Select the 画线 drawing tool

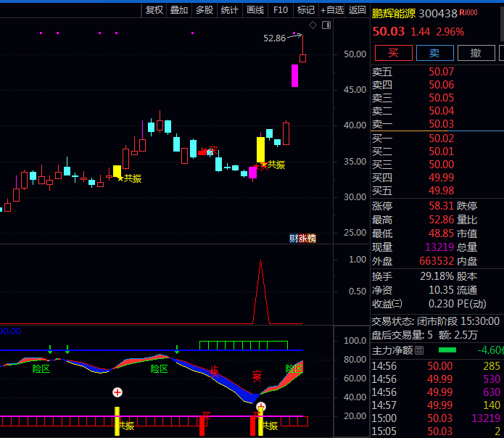point(255,9)
